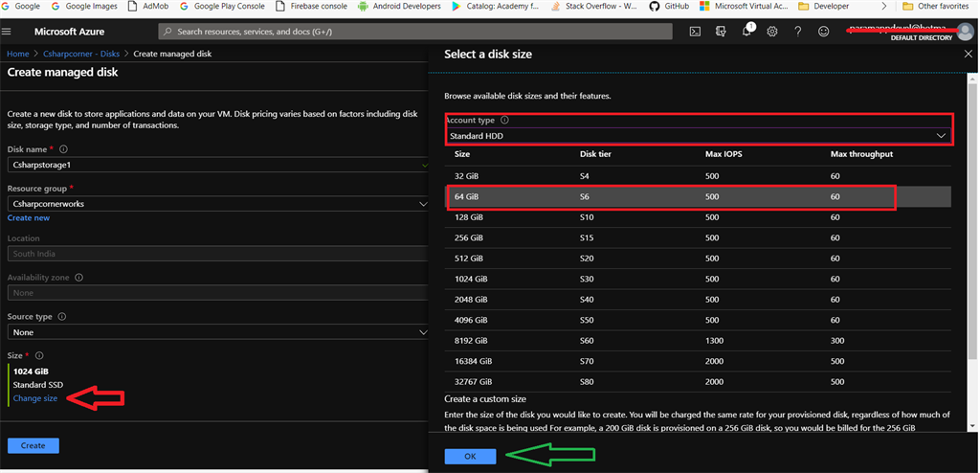Click the Max throughput column header
980x473 pixels.
[862, 153]
